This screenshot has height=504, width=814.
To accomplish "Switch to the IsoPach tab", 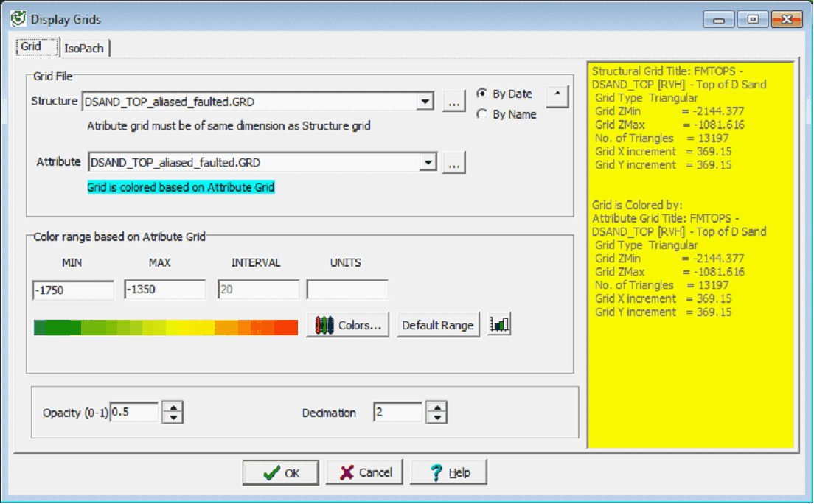I will tap(85, 49).
